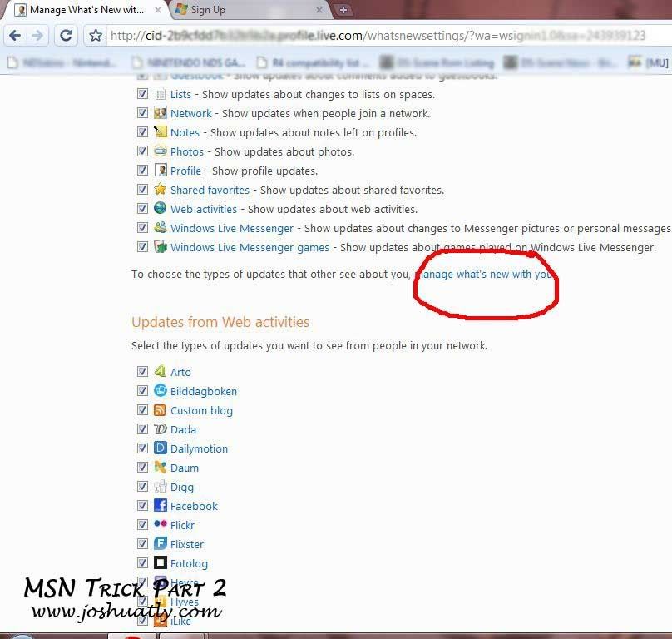
Task: Open the manage what's new with you link
Action: 484,274
